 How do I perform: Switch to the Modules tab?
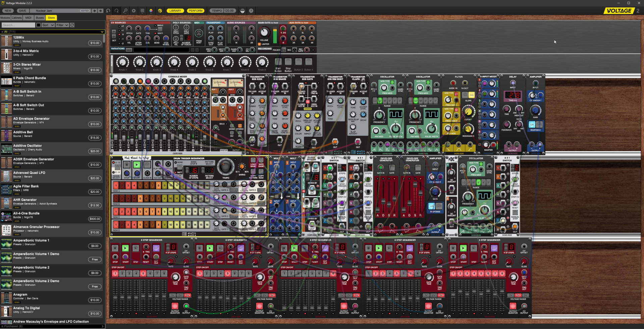pyautogui.click(x=5, y=17)
